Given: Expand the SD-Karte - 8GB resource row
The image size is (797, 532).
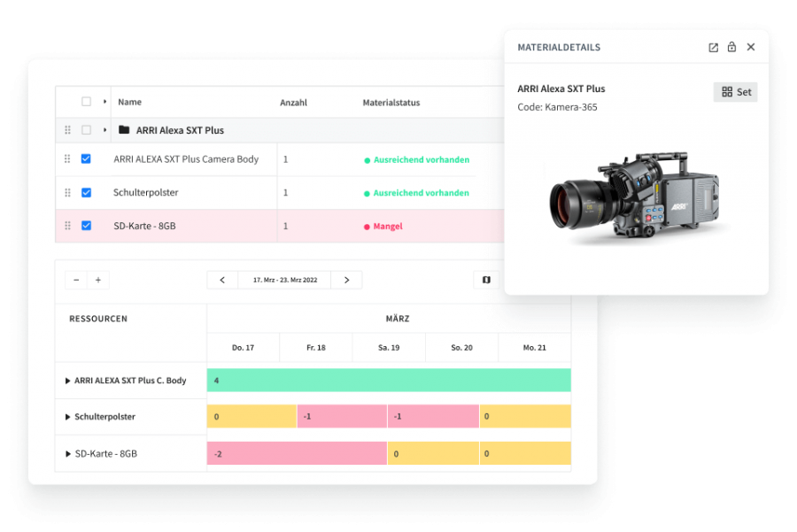Looking at the screenshot, I should (x=68, y=454).
